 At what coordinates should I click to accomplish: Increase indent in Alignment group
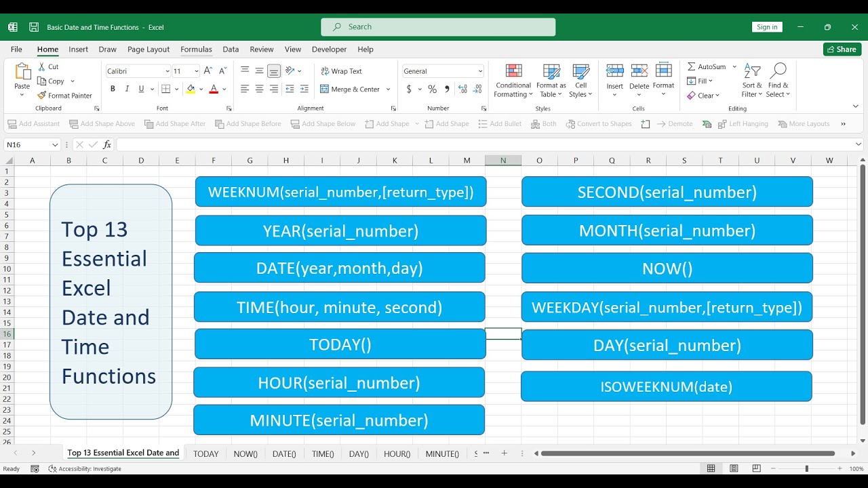304,89
